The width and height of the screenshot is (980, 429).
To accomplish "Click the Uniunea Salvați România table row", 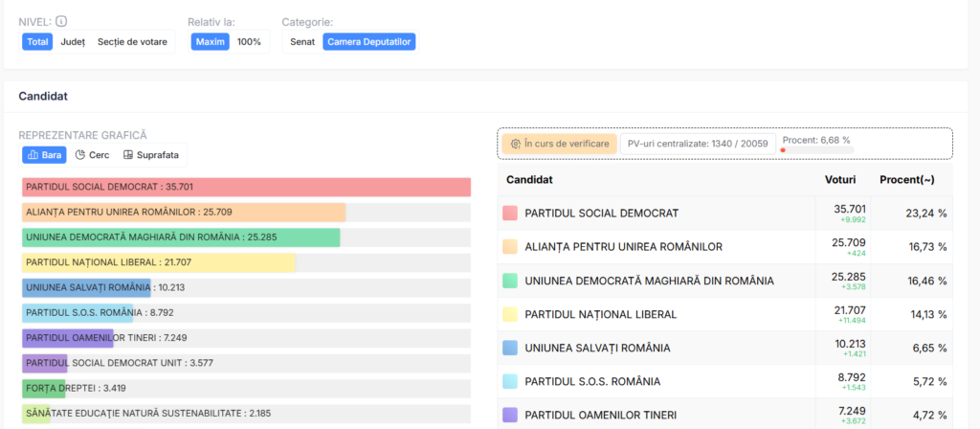I will [x=724, y=348].
